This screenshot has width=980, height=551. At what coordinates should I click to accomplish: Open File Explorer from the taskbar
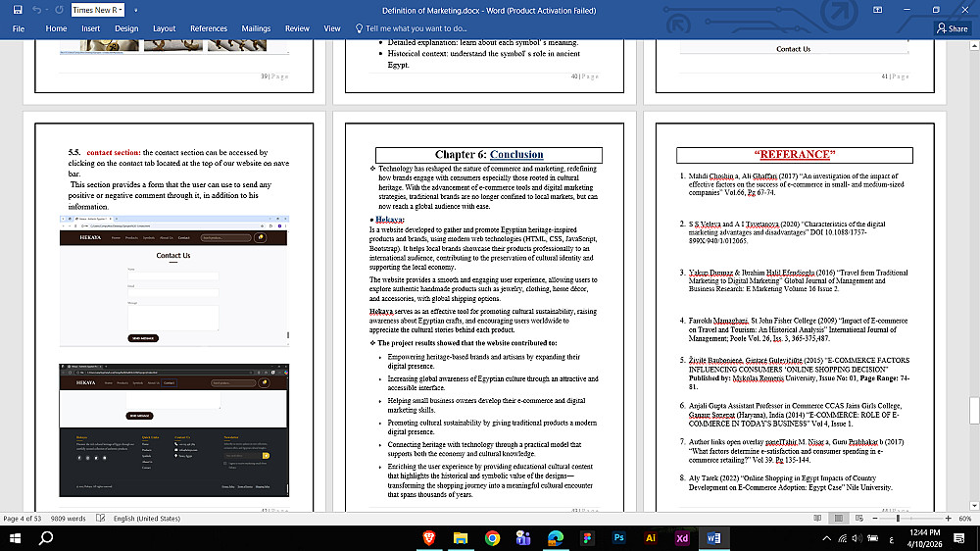[461, 538]
